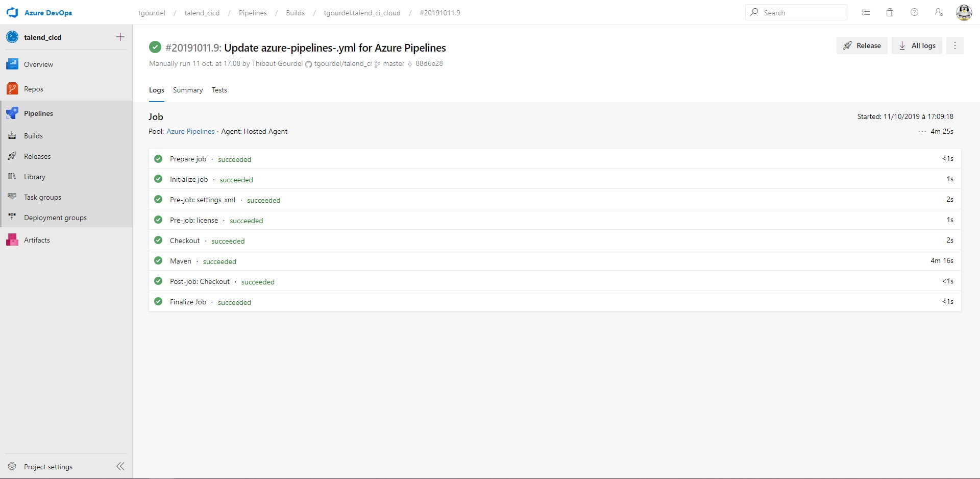Open the Initialize job log row
Viewport: 980px width, 479px height.
(555, 179)
